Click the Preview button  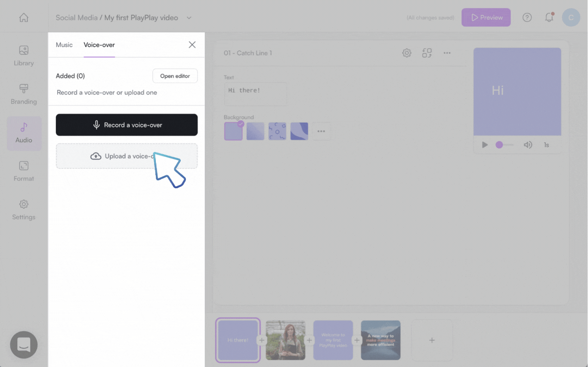[486, 18]
